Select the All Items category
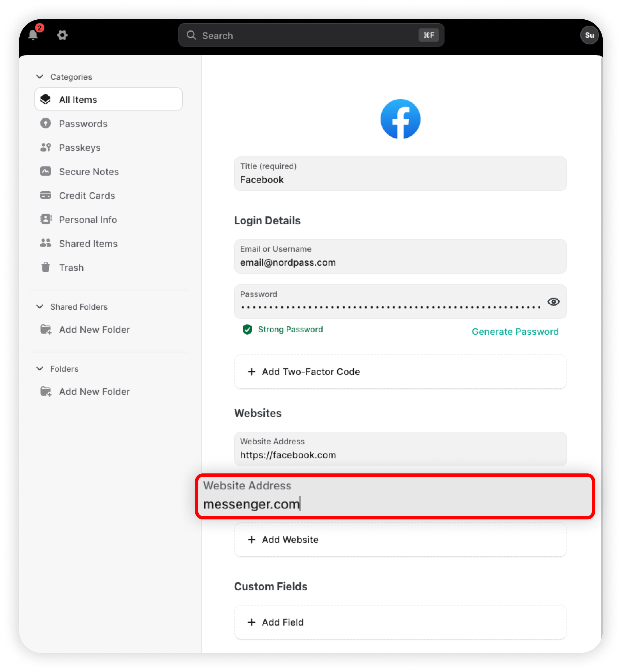The width and height of the screenshot is (622, 672). point(108,99)
